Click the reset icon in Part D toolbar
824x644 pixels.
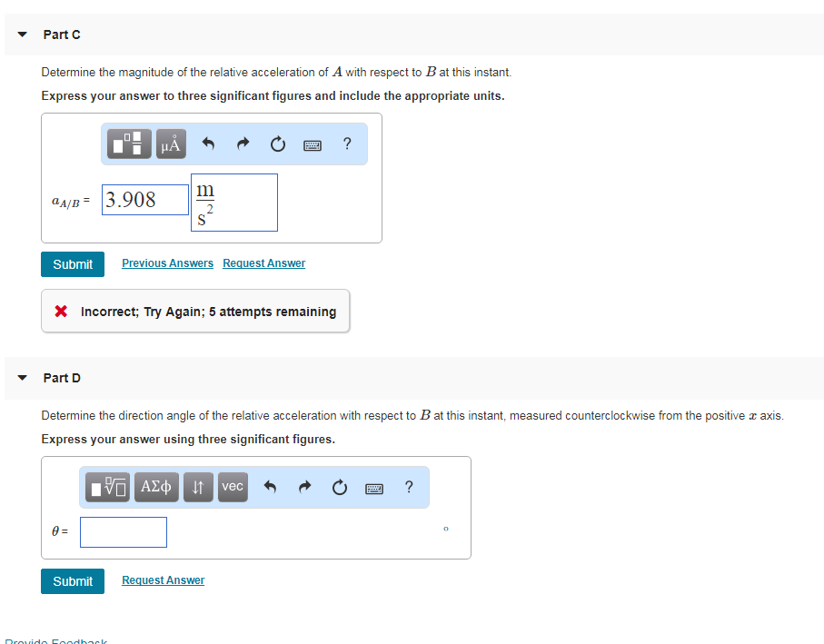340,487
